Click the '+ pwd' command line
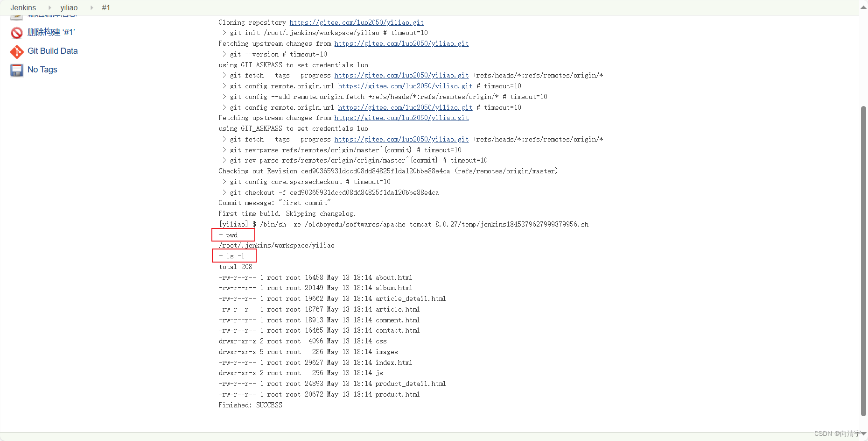This screenshot has width=868, height=441. pyautogui.click(x=228, y=235)
